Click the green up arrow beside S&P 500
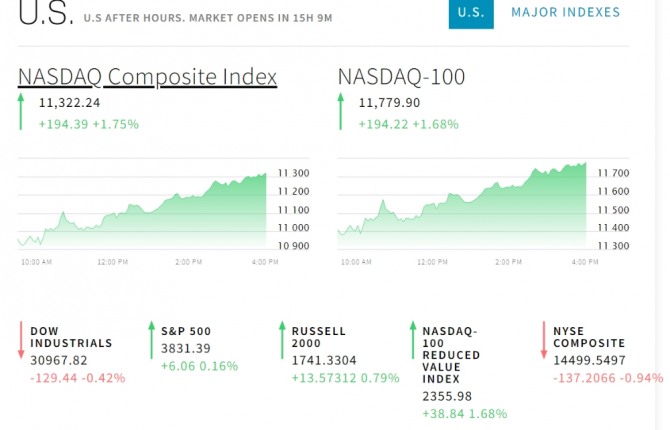 click(151, 340)
